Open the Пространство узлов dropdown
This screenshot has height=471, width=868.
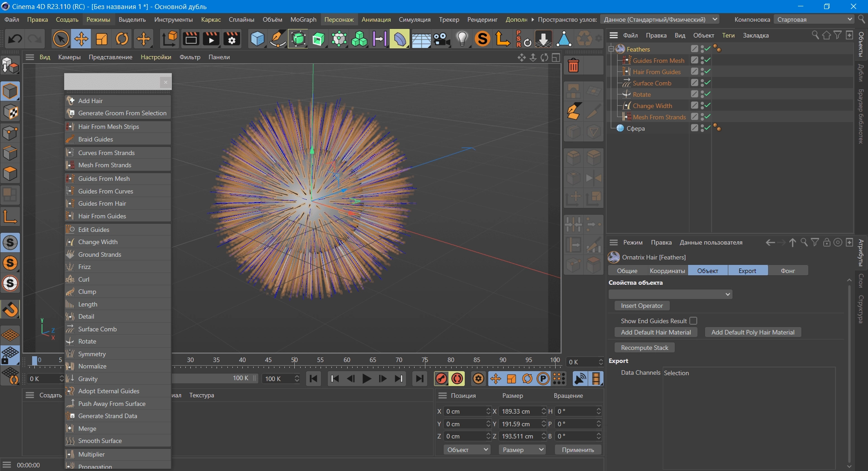coord(660,19)
